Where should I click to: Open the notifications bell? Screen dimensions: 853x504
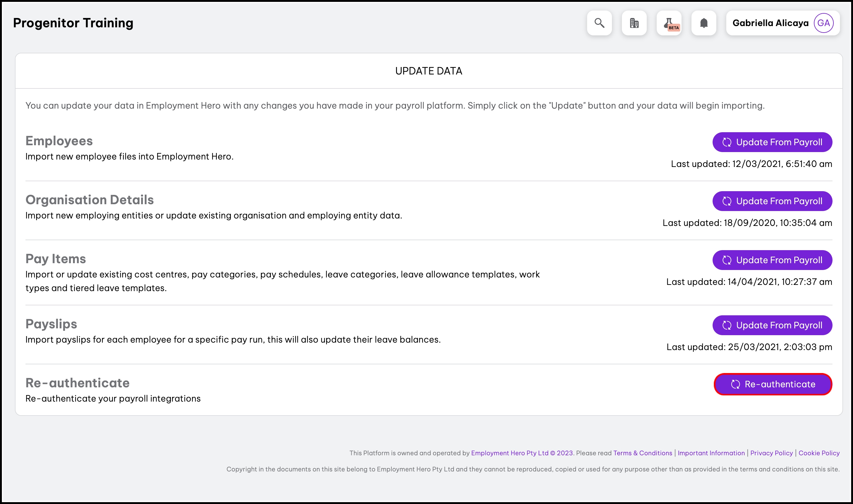pyautogui.click(x=704, y=23)
